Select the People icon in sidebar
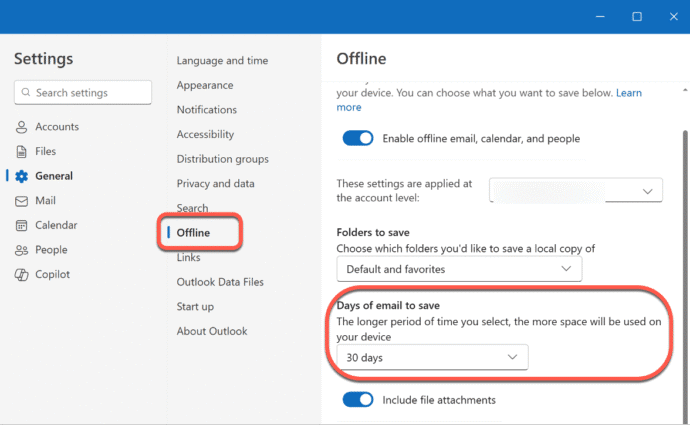690x425 pixels. (21, 250)
